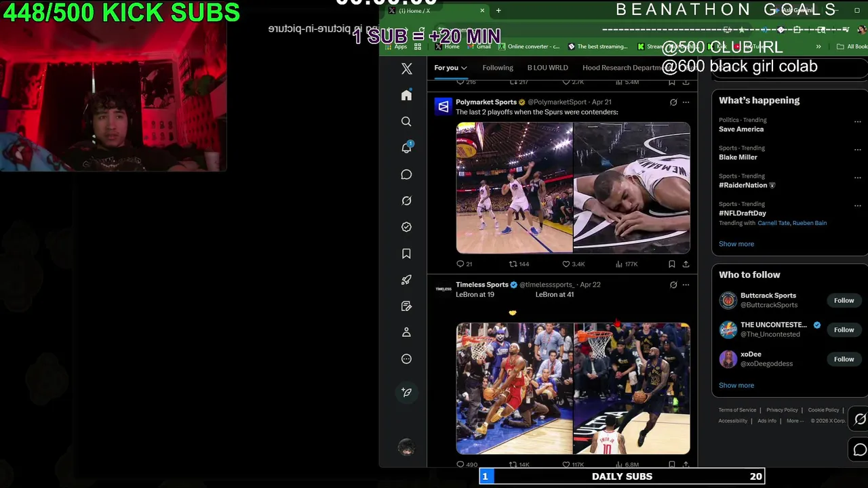Expand the bookmarks bar overflow chevron
Screen dimensions: 868x488
[x=818, y=47]
